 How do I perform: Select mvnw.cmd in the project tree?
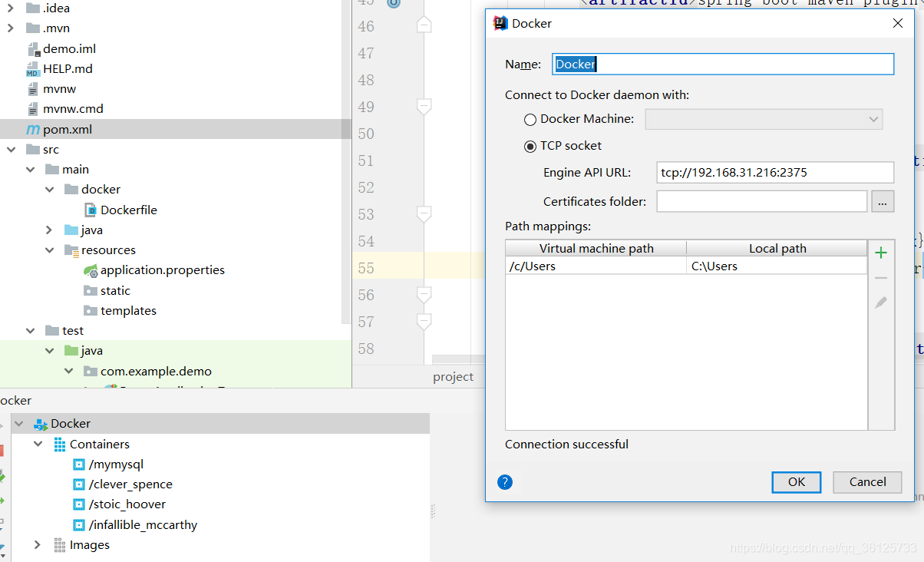[x=73, y=109]
